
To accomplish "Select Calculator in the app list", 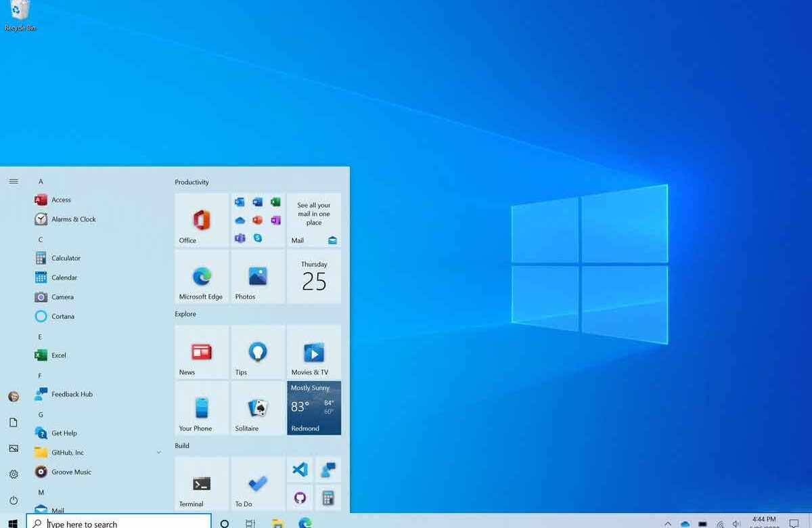I will tap(66, 258).
